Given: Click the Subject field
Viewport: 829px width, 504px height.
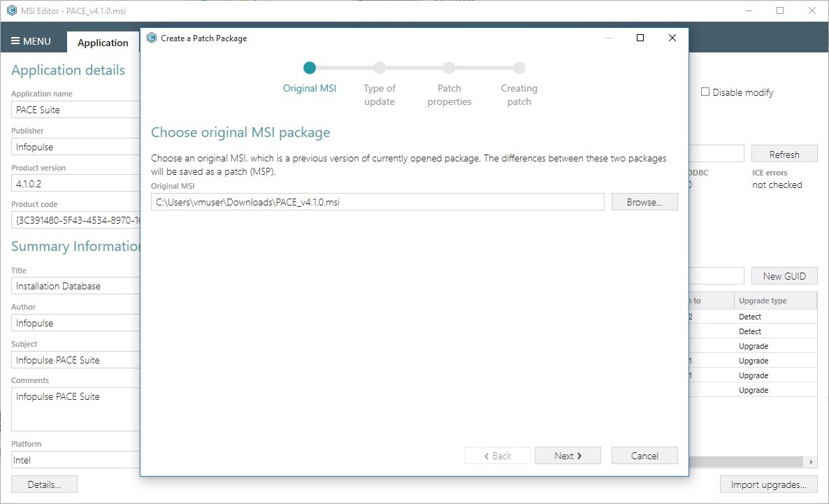Looking at the screenshot, I should (x=75, y=360).
